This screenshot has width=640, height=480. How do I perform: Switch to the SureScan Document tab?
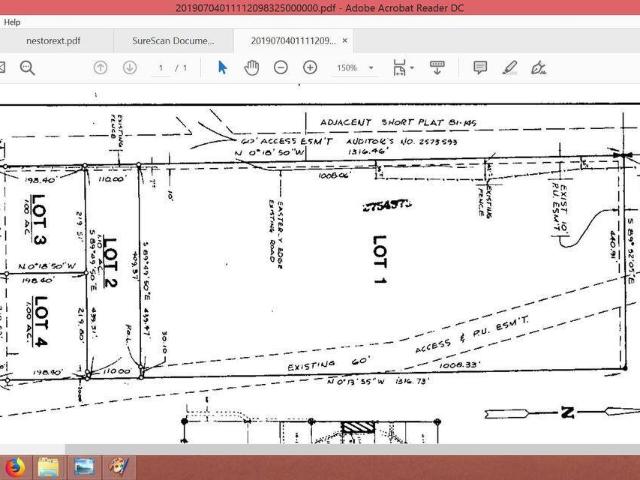coord(173,41)
